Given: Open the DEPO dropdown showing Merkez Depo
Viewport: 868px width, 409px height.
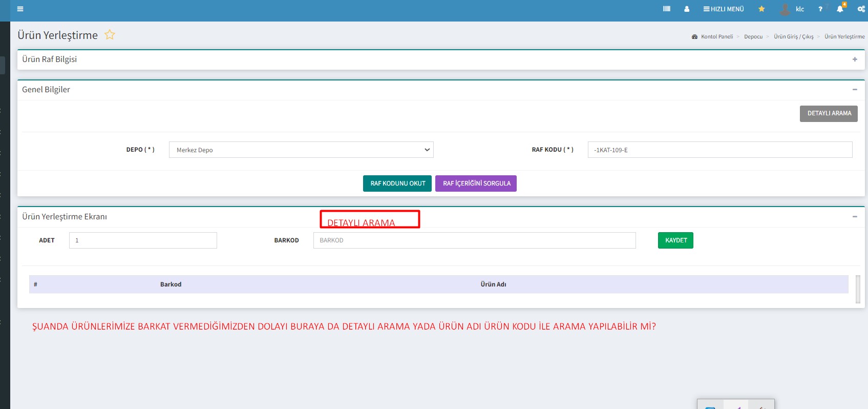Looking at the screenshot, I should point(301,150).
